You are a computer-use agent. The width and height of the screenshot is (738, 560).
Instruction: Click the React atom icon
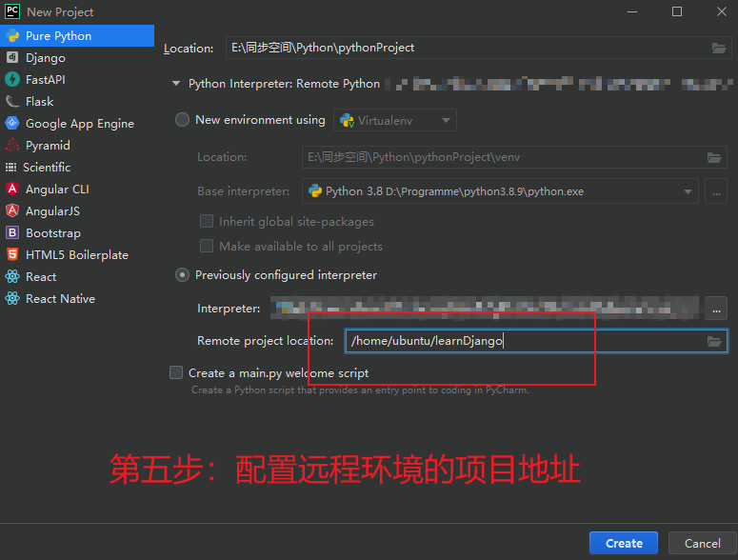click(x=12, y=276)
